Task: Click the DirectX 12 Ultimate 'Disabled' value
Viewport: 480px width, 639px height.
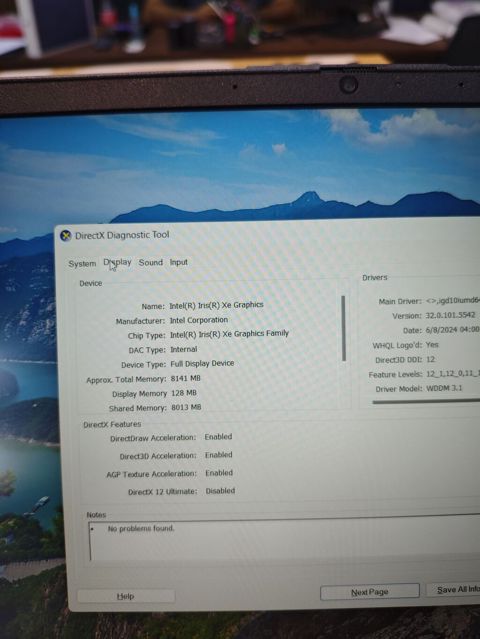Action: (220, 491)
